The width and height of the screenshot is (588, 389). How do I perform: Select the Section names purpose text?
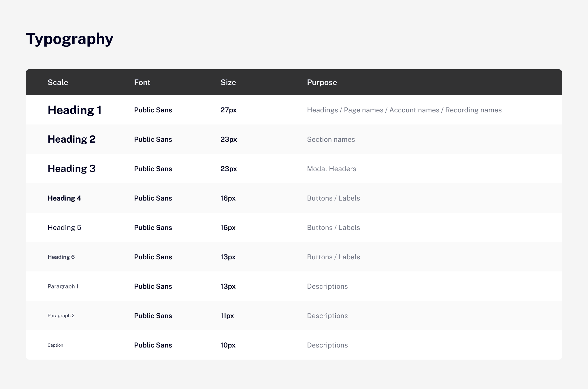pos(331,139)
